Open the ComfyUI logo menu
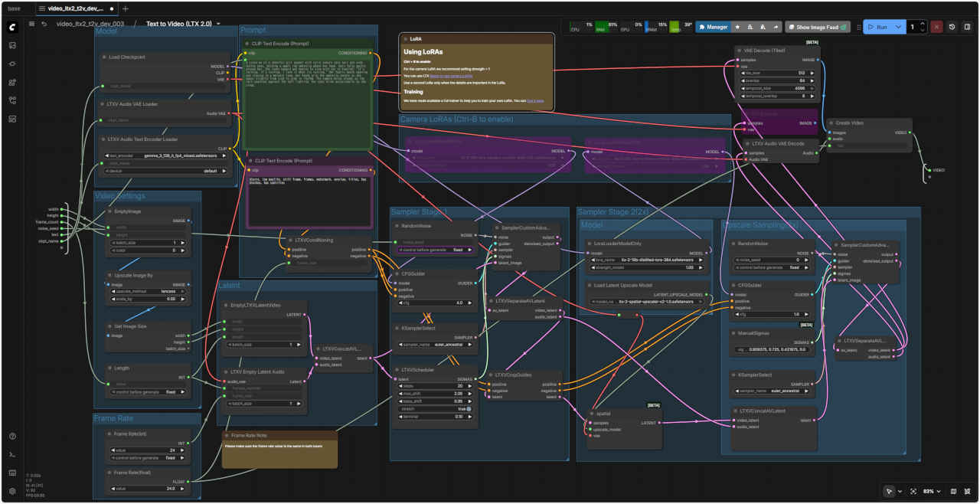The height and width of the screenshot is (504, 980). pyautogui.click(x=12, y=27)
